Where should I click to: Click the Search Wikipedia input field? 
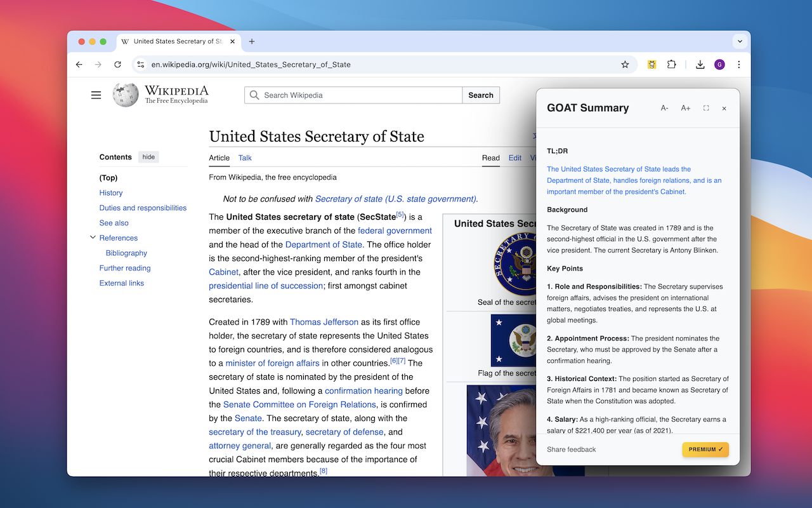tap(353, 95)
